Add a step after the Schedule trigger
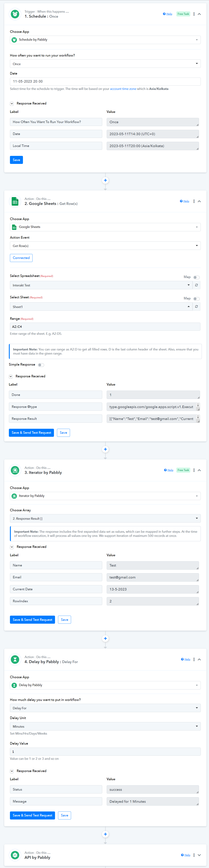Image resolution: width=209 pixels, height=868 pixels. [105, 180]
